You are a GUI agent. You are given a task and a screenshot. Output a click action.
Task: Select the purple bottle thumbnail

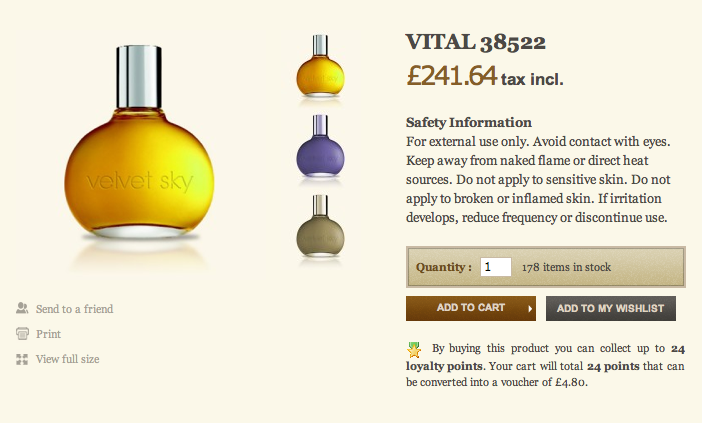[320, 147]
